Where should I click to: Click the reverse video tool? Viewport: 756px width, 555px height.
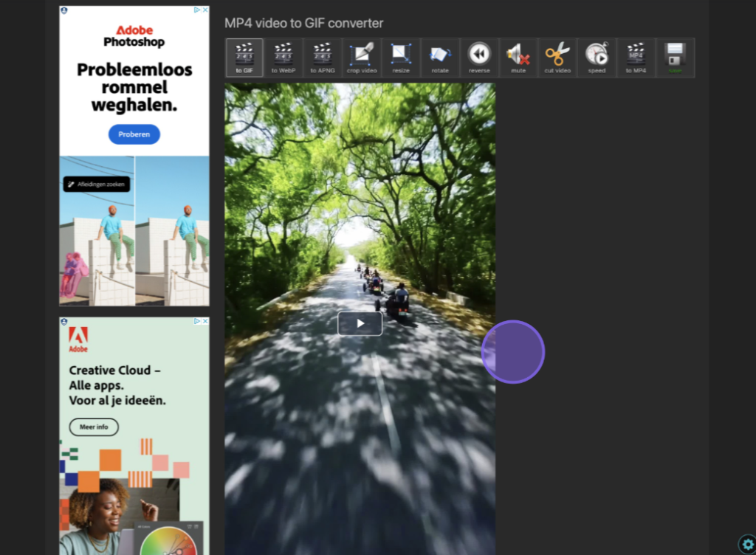point(479,58)
